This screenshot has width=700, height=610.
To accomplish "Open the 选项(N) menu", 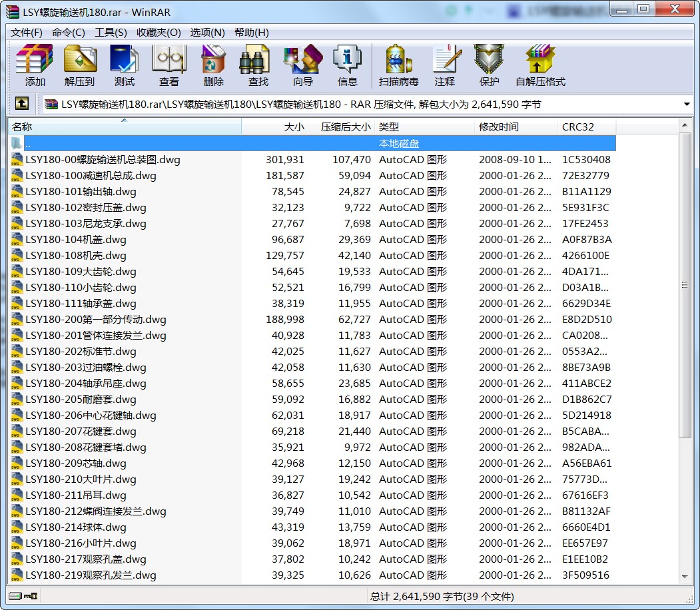I will click(208, 33).
